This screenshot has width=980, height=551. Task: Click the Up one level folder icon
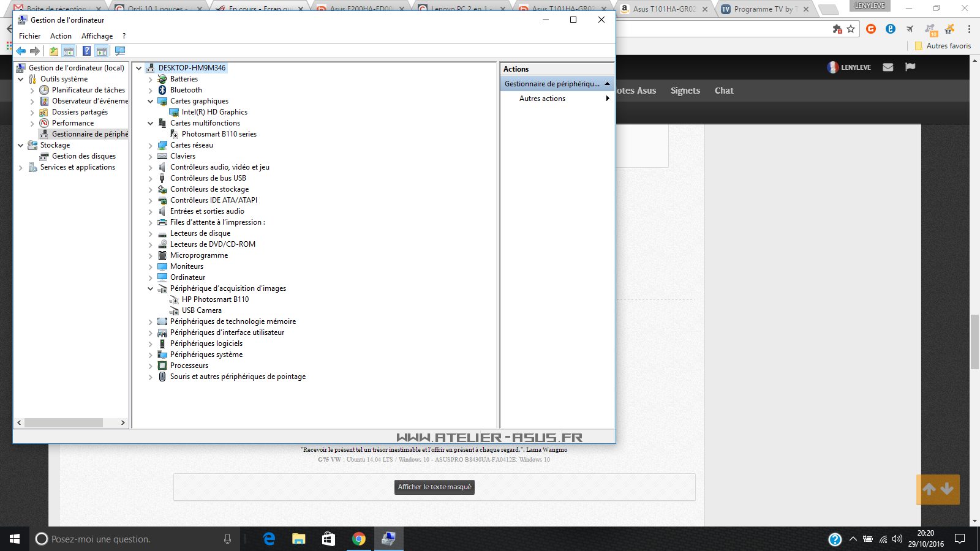pos(54,51)
